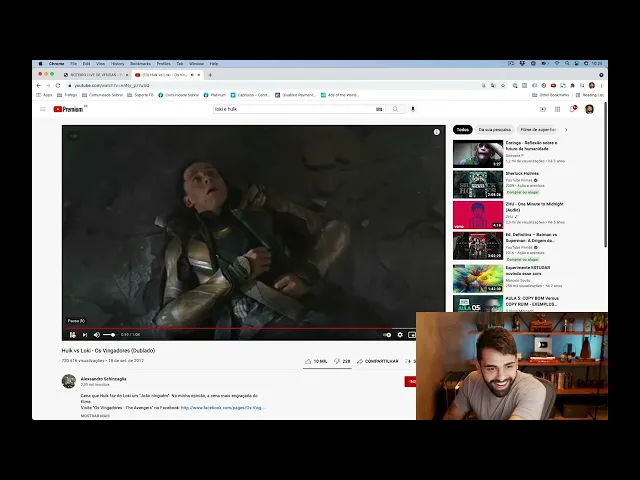Viewport: 640px width, 480px height.
Task: Open the 'AULA 5: COPY BOM' video thumbnail
Action: pyautogui.click(x=478, y=304)
